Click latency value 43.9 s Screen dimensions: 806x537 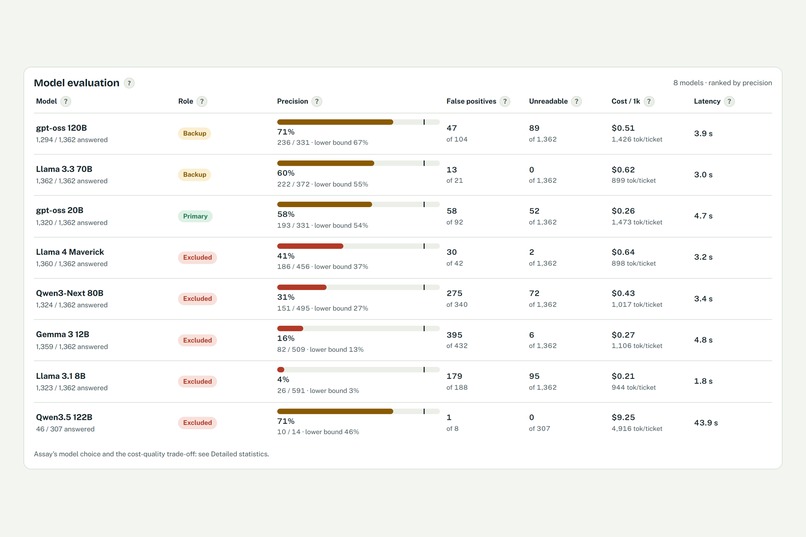tap(706, 422)
